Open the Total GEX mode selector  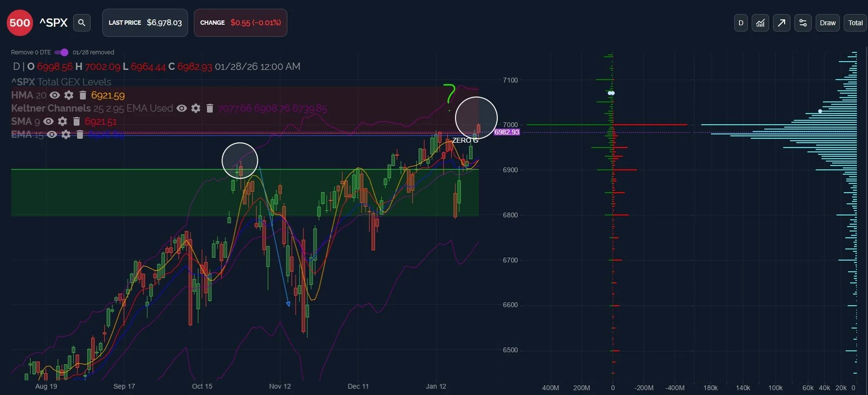pyautogui.click(x=855, y=23)
